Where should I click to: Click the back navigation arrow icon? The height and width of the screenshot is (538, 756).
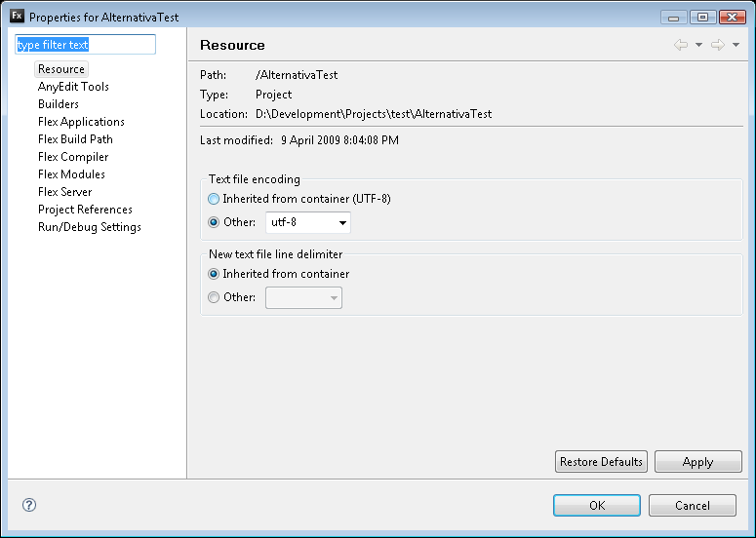click(681, 45)
